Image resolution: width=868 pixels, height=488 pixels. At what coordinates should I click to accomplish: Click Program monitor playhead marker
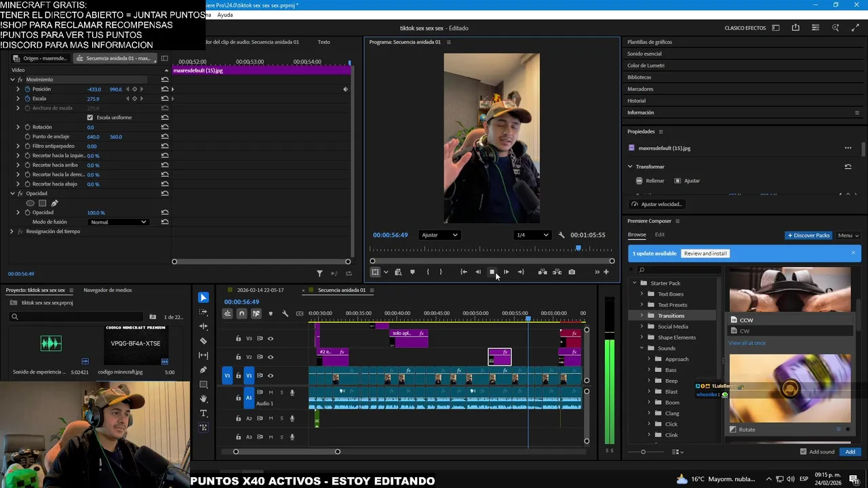click(x=578, y=248)
